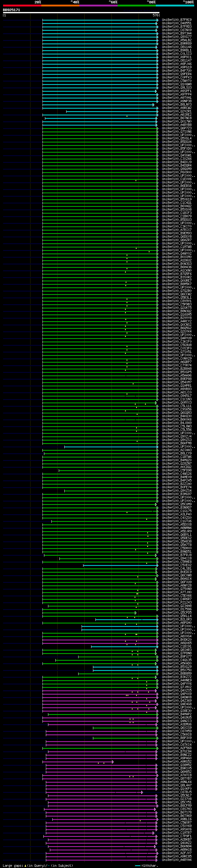
Task: Open hit UniRef100_O48551
Action: 176,23
